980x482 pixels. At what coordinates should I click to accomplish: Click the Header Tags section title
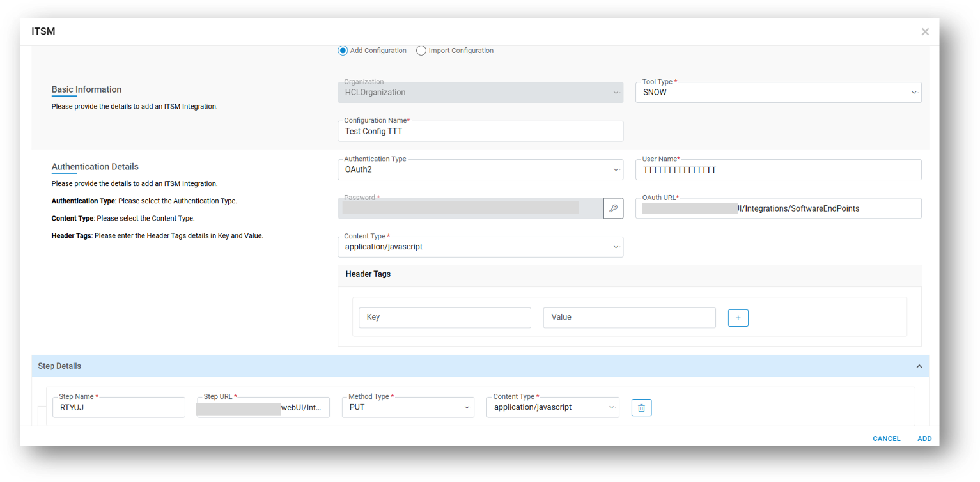[x=368, y=274]
